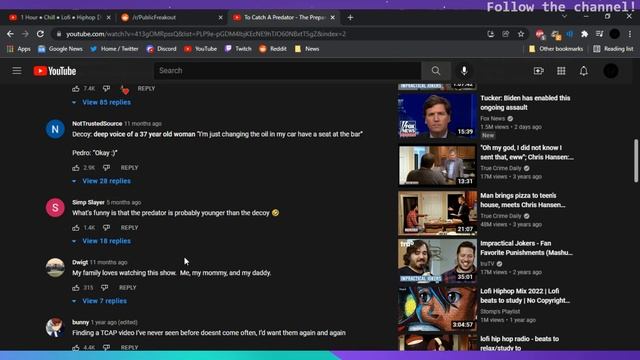Viewport: 640px width, 360px height.
Task: Reply to Simp Slayer's comment
Action: coord(129,228)
